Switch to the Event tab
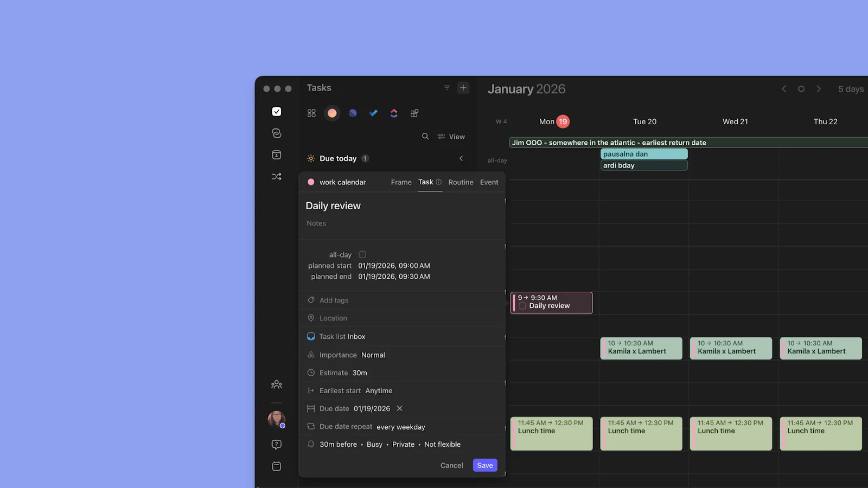The image size is (868, 488). tap(489, 182)
